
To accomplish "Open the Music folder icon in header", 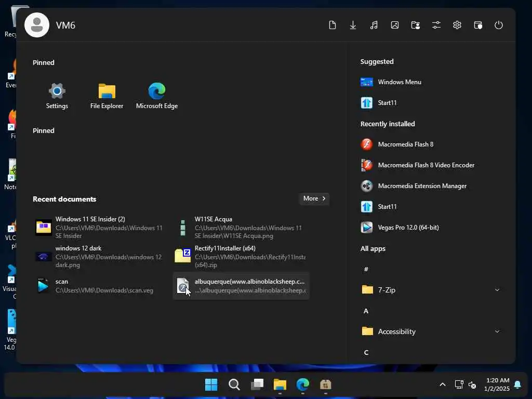I will pyautogui.click(x=374, y=25).
